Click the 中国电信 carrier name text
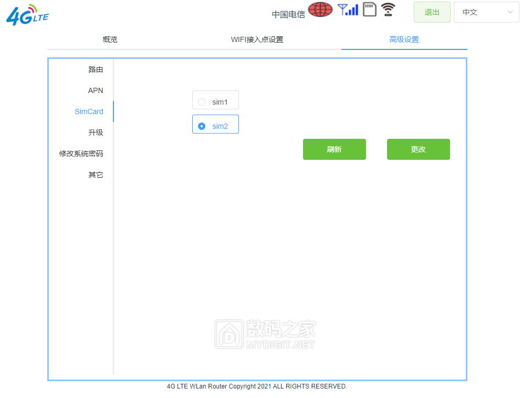This screenshot has height=398, width=532. tap(288, 14)
